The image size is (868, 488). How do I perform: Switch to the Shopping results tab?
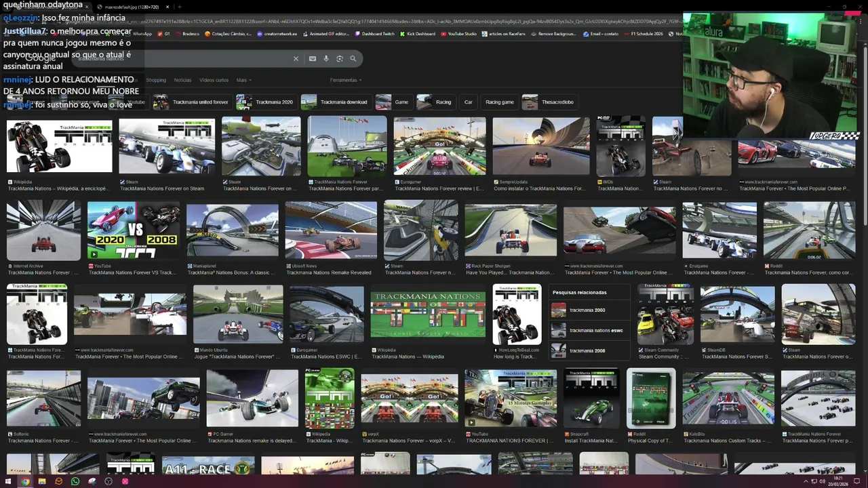point(156,80)
